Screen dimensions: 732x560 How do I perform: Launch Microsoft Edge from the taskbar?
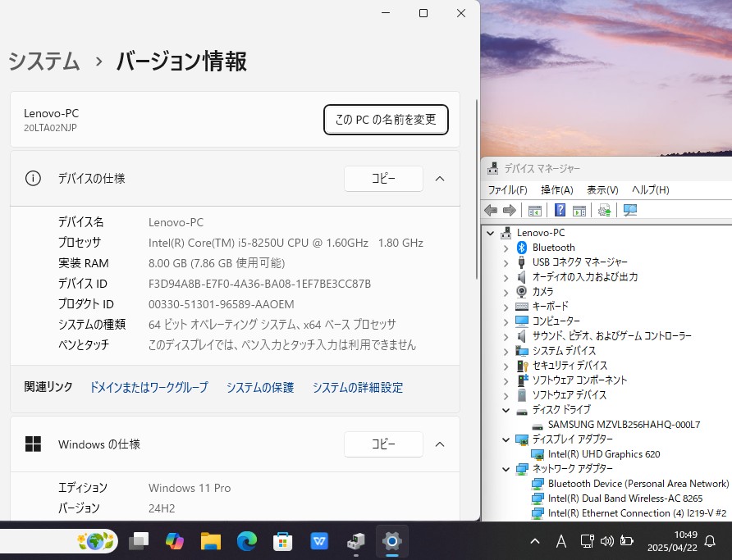(246, 541)
